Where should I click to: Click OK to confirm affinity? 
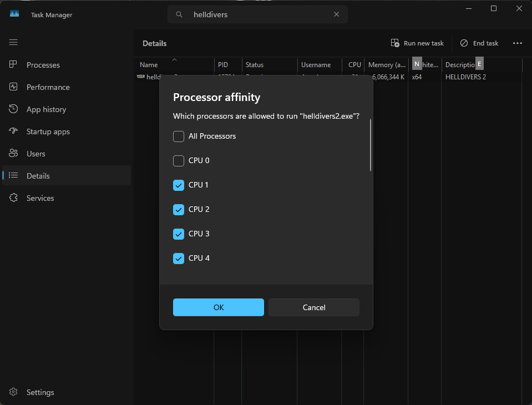pos(219,307)
